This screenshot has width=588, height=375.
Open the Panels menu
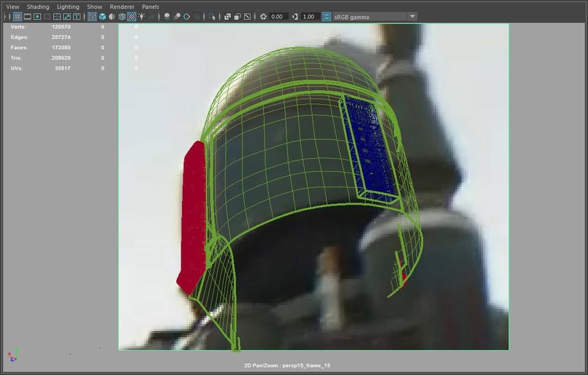(x=151, y=7)
